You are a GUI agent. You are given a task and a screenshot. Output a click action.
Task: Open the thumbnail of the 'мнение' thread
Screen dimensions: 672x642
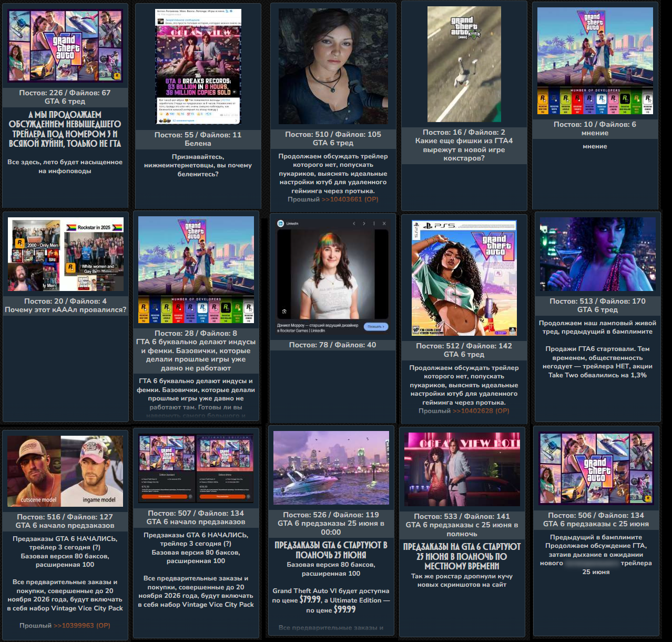(595, 61)
